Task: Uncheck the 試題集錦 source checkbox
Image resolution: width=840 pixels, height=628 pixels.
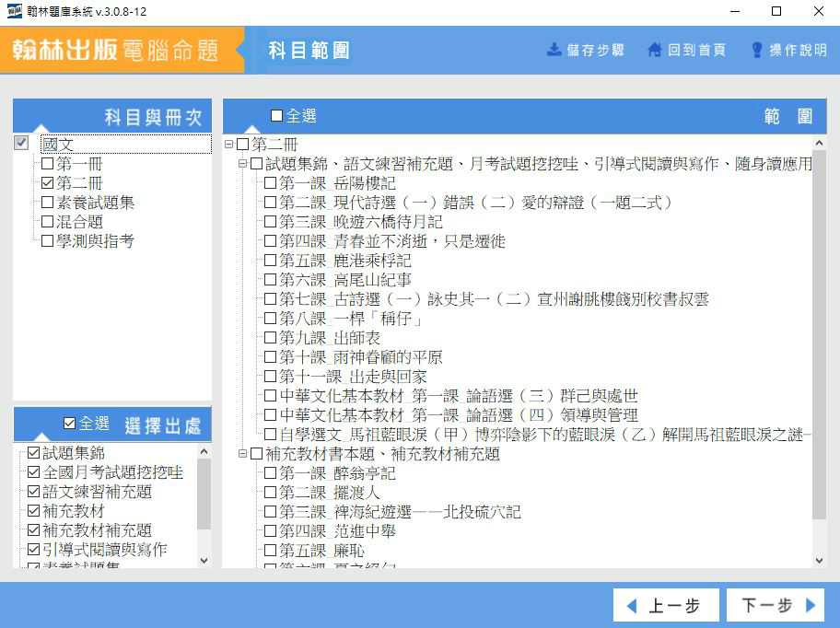Action: click(x=33, y=453)
